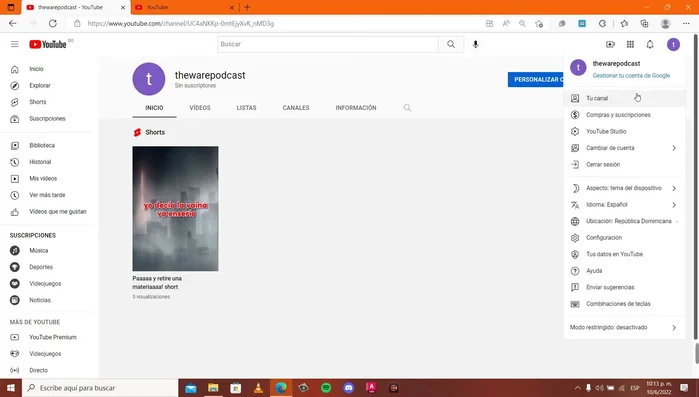Open YouTube Studio from menu
The height and width of the screenshot is (397, 699).
coord(625,131)
